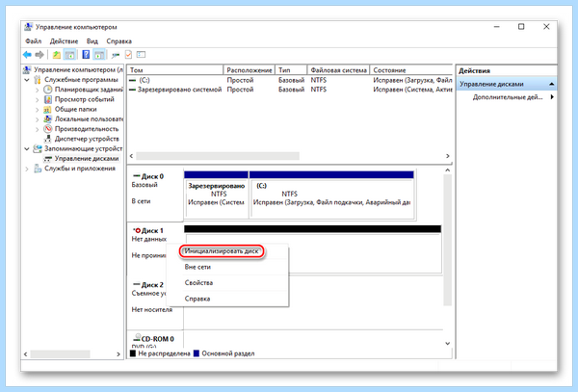Select the Зарезервировано NTFS partition block
The height and width of the screenshot is (392, 578).
click(x=217, y=196)
